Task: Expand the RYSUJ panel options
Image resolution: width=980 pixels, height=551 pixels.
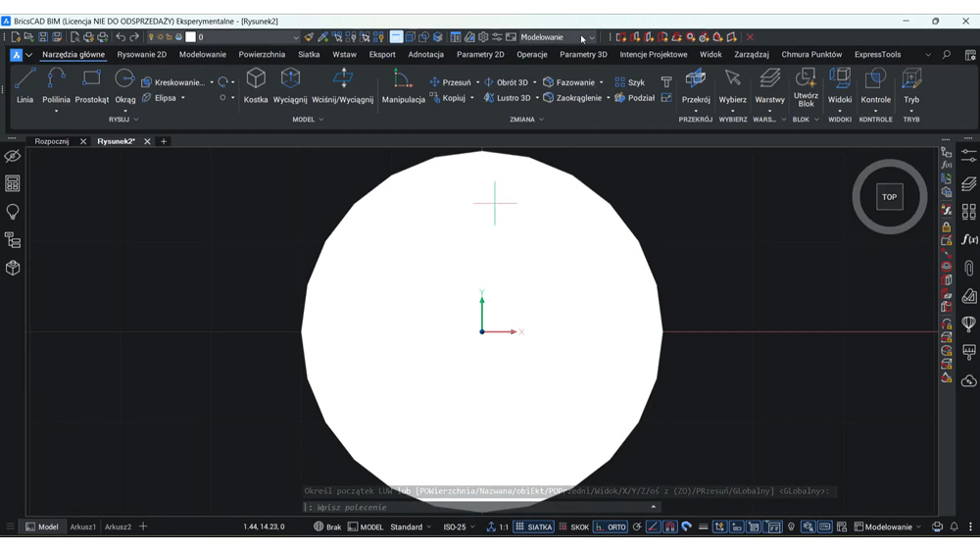Action: (x=123, y=120)
